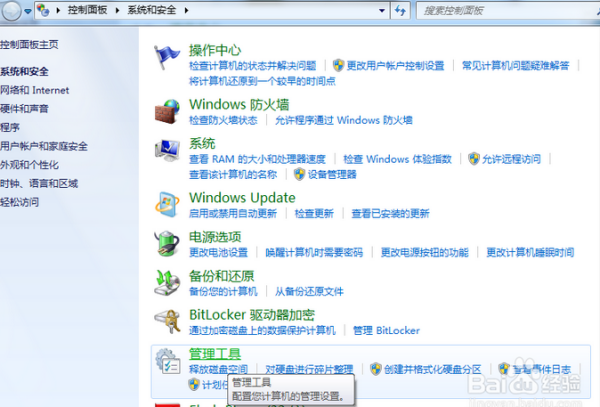Open the 管理工具 heading
The width and height of the screenshot is (600, 407).
click(x=215, y=354)
